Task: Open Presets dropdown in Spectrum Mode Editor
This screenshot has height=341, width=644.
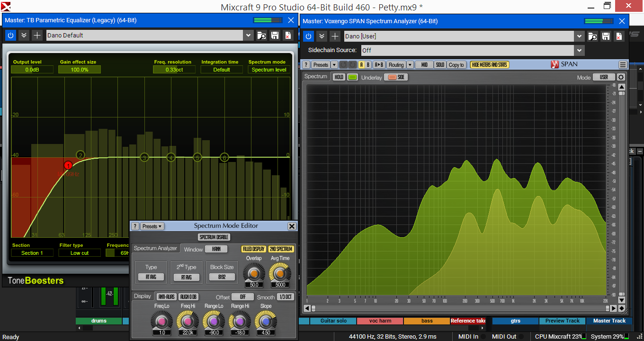Action: pos(152,226)
